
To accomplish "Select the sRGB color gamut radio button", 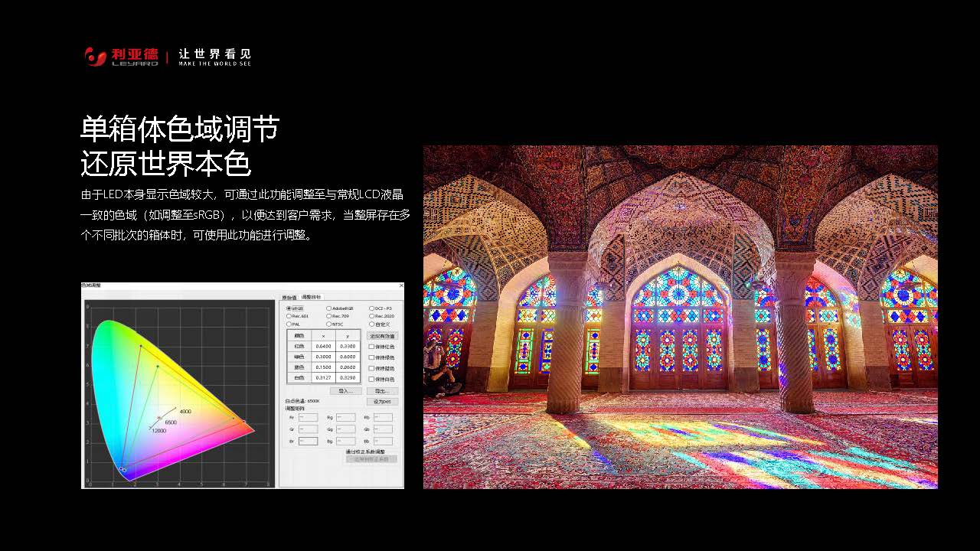I will [289, 308].
